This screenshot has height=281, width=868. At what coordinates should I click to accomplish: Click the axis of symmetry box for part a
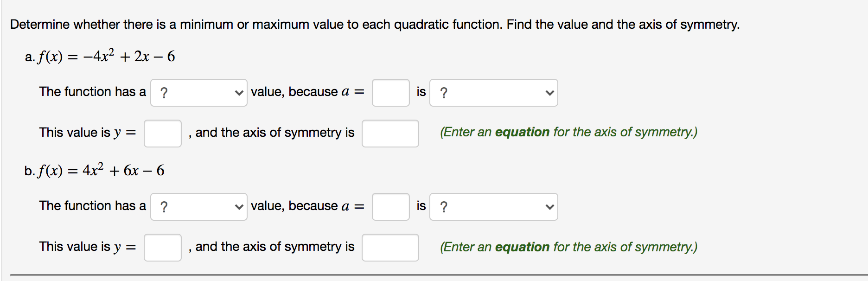pos(390,133)
